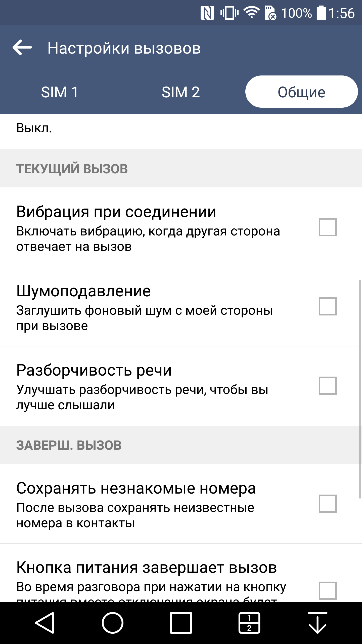Enable the Вибрация при соединении checkbox
This screenshot has height=644, width=362.
[x=328, y=227]
